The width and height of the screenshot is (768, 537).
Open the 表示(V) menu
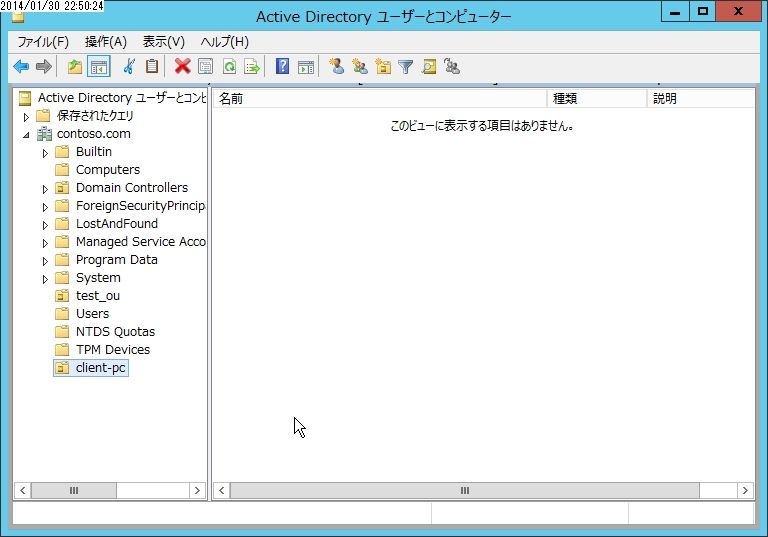coord(164,42)
